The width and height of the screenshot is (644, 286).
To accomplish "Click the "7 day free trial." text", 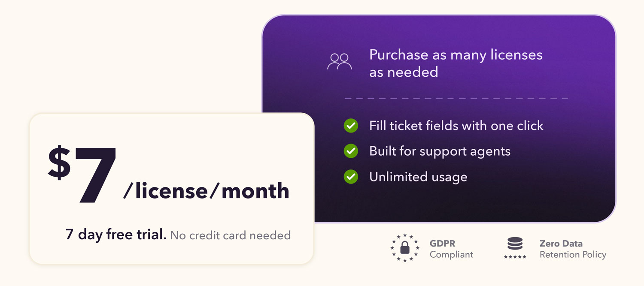I will (x=116, y=235).
